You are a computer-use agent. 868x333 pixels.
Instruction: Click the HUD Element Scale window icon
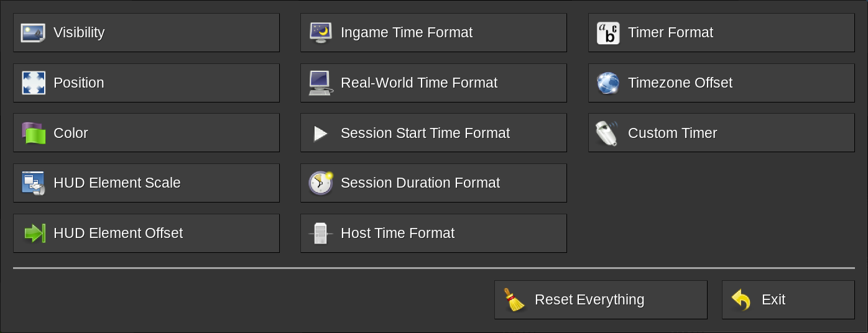point(34,183)
